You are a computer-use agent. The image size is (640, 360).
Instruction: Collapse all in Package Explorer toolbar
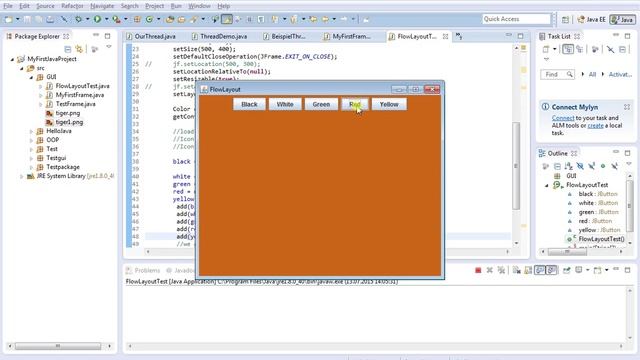click(x=68, y=49)
